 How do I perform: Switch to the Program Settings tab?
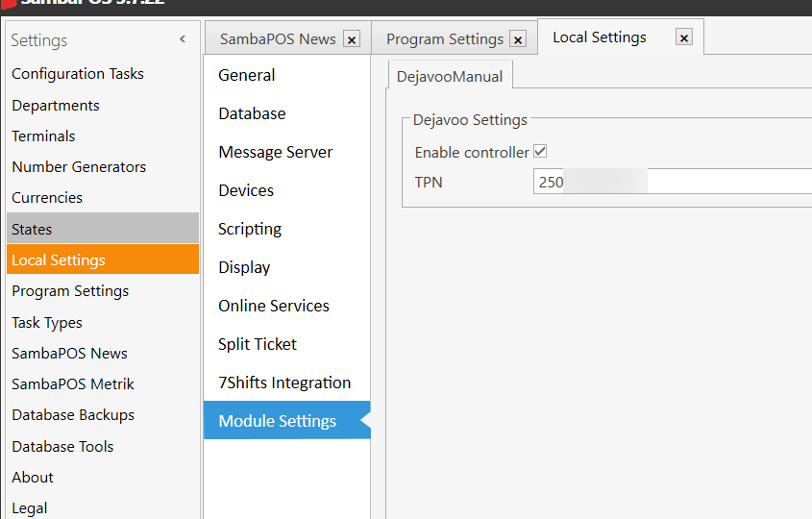[x=444, y=39]
